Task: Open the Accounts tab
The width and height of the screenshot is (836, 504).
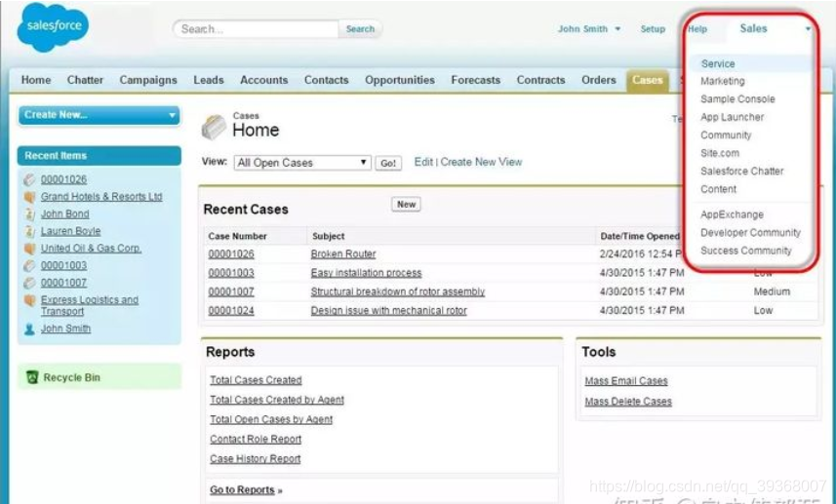Action: click(264, 80)
